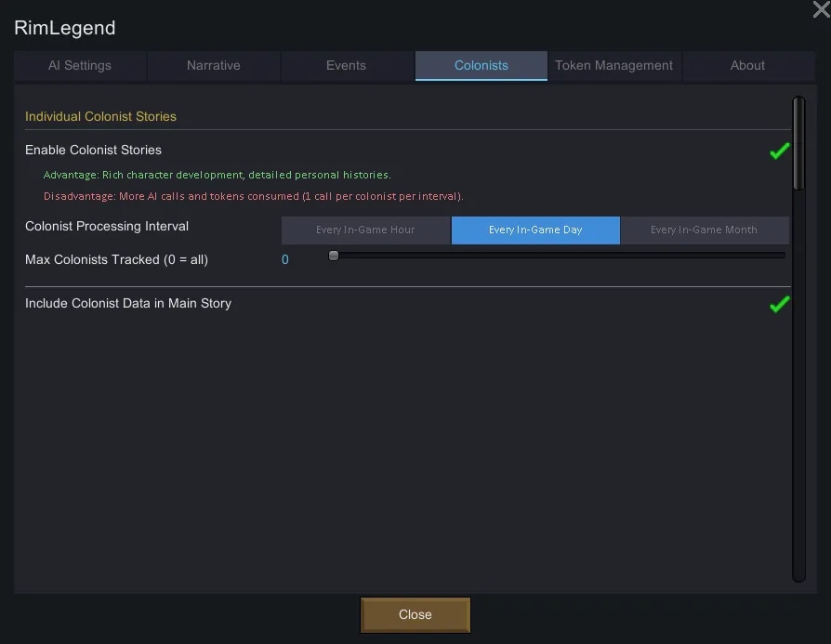Toggle the Enable Colonist Stories checkmark

pyautogui.click(x=779, y=151)
